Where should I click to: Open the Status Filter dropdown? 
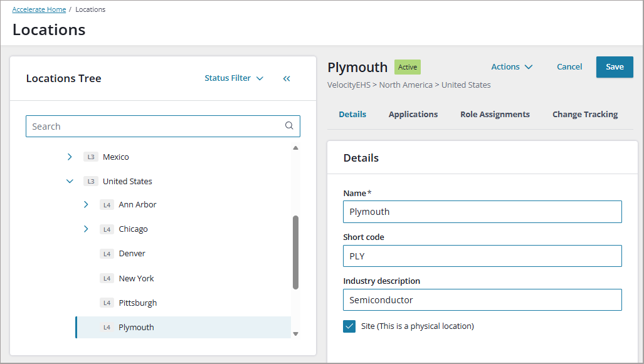coord(234,78)
